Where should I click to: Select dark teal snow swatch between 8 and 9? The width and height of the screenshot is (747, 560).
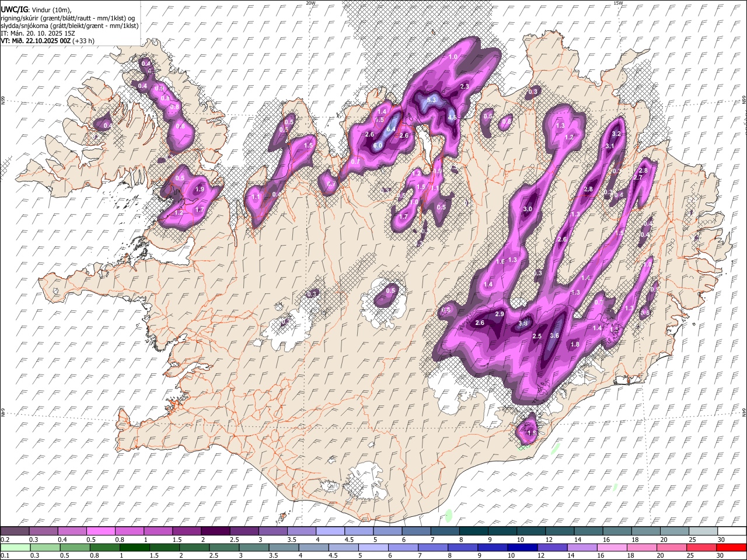(474, 531)
